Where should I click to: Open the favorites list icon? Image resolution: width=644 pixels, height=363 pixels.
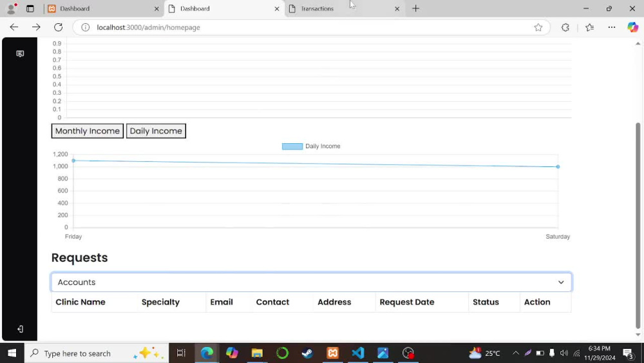[589, 27]
